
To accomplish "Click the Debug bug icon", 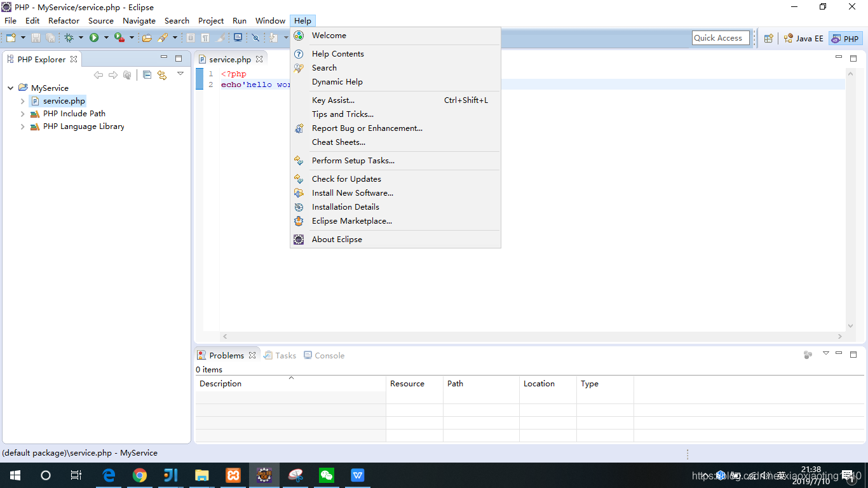I will click(x=69, y=38).
